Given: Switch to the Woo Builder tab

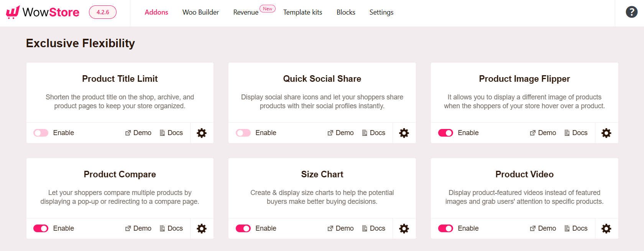Looking at the screenshot, I should tap(200, 12).
